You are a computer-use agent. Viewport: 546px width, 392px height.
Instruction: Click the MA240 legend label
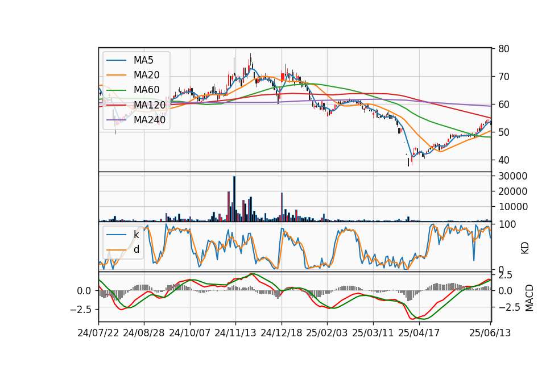click(150, 120)
